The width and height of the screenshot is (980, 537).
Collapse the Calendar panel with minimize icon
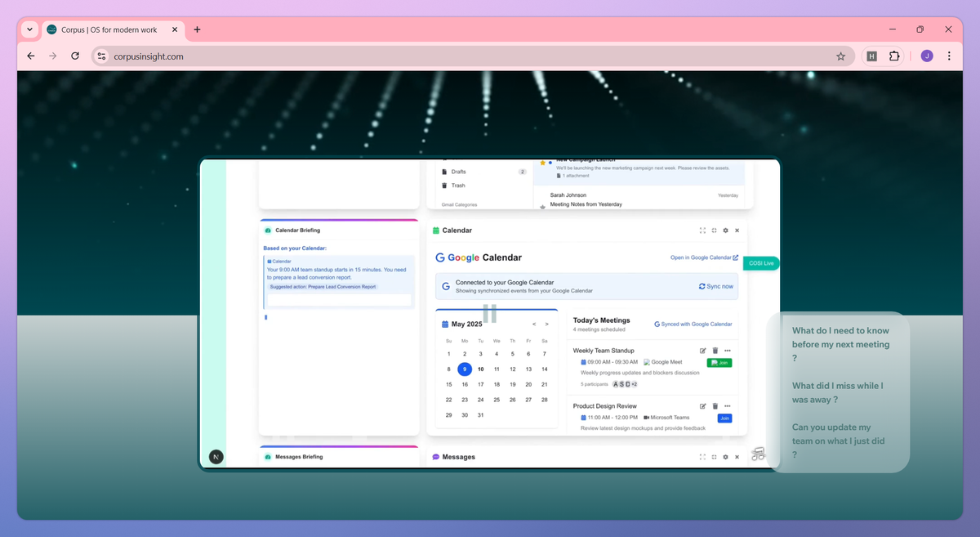714,230
